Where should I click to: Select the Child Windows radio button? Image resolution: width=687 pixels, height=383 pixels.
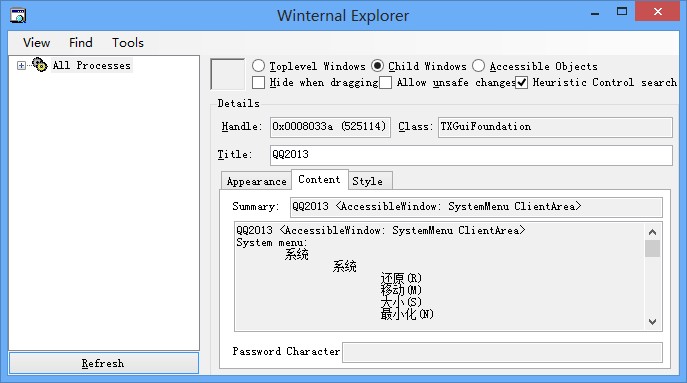(377, 66)
